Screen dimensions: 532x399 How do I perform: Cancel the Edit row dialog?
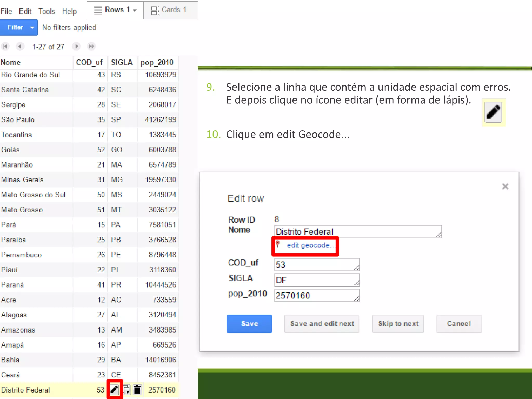coord(459,324)
